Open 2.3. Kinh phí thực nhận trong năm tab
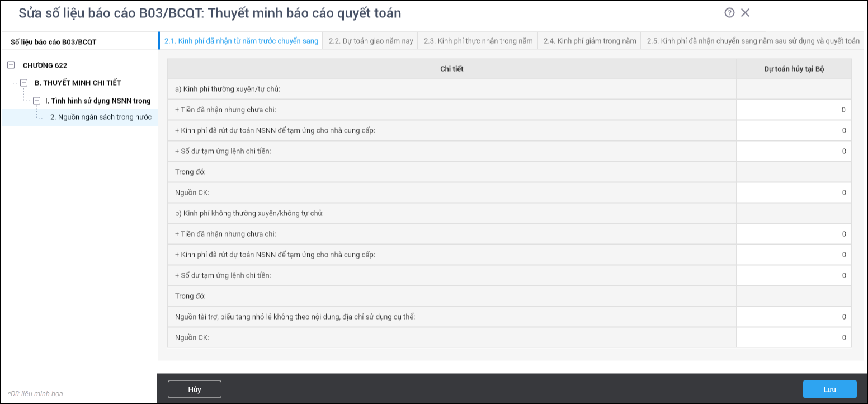Image resolution: width=868 pixels, height=404 pixels. coord(478,41)
